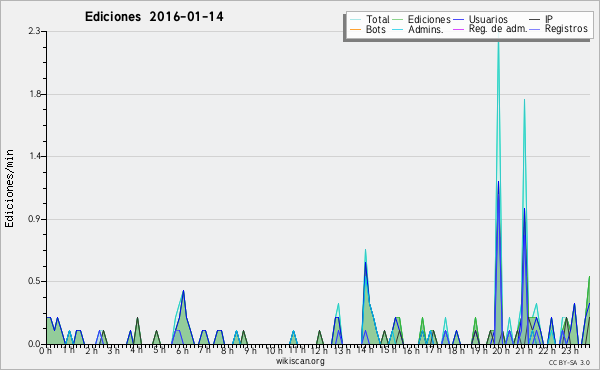Select the 'IP' legend label
600x370 pixels.
click(x=549, y=19)
